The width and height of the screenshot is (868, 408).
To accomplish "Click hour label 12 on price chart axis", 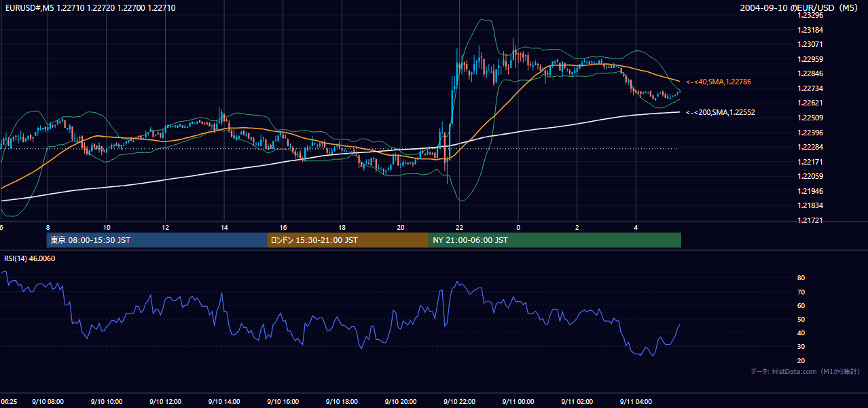I will point(165,227).
